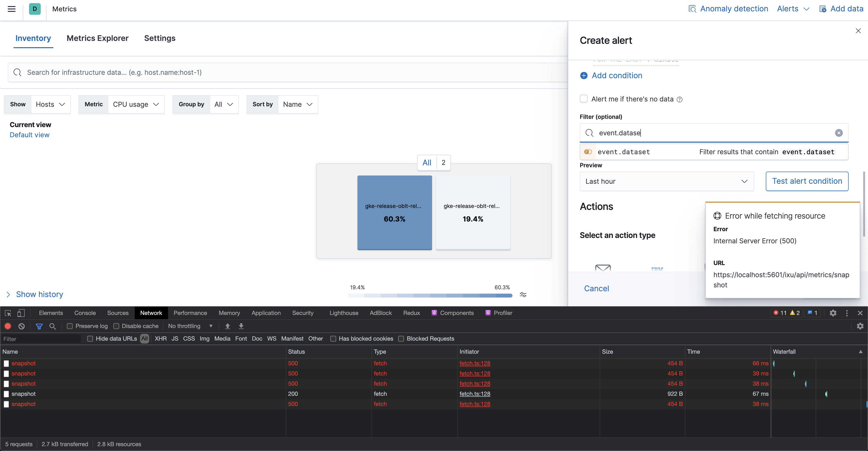The image size is (868, 451).
Task: Open DevTools settings gear
Action: 833,313
